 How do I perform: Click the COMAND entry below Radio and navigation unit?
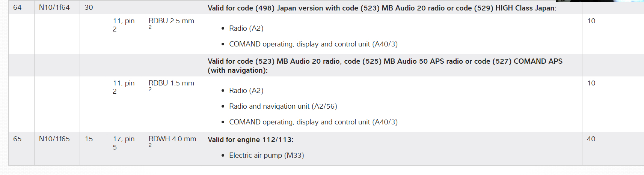[x=313, y=122]
